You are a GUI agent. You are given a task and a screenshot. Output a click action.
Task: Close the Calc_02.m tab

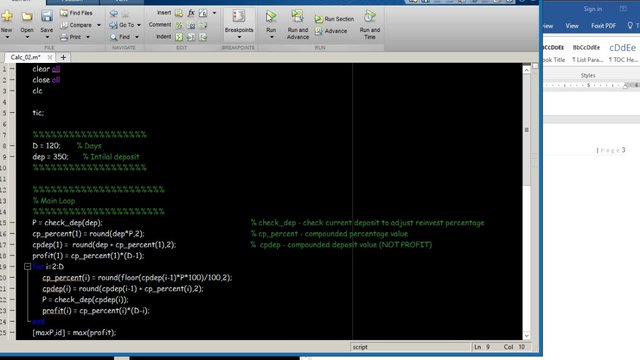click(x=49, y=57)
